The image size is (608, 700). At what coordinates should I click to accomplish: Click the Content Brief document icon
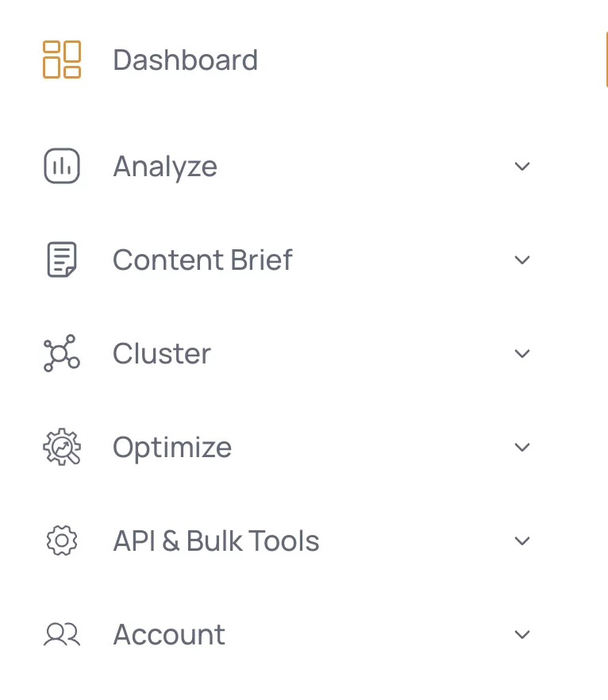pyautogui.click(x=62, y=260)
